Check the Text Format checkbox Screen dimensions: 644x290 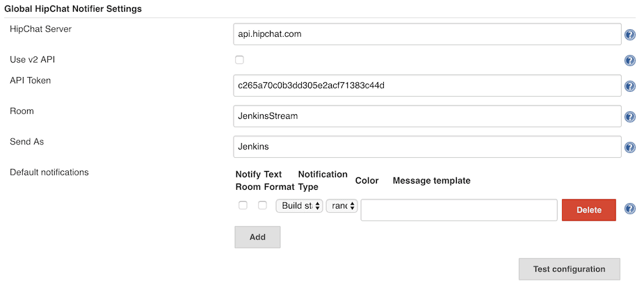click(x=262, y=205)
